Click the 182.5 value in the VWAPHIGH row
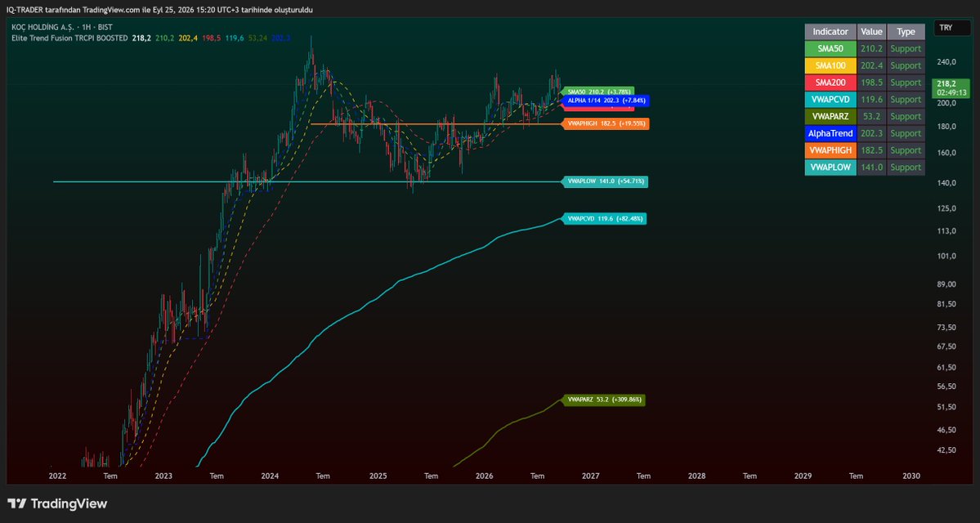 pos(871,150)
